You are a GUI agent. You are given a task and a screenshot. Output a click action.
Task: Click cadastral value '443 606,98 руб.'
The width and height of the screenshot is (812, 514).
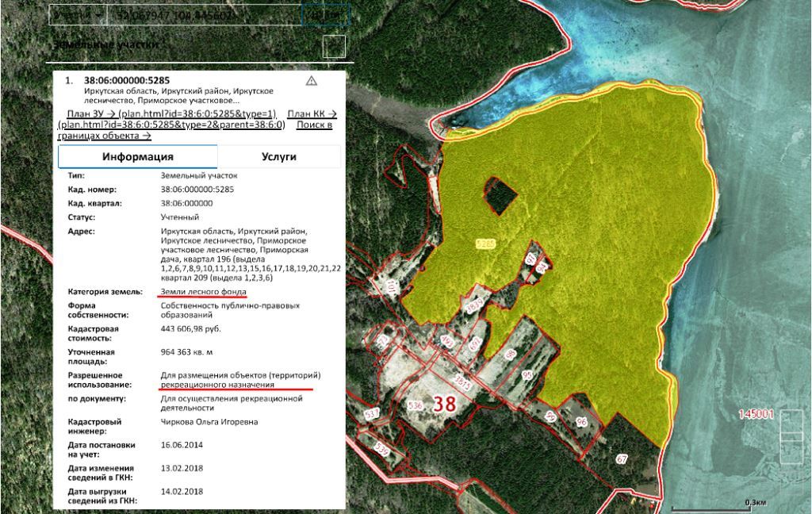190,328
